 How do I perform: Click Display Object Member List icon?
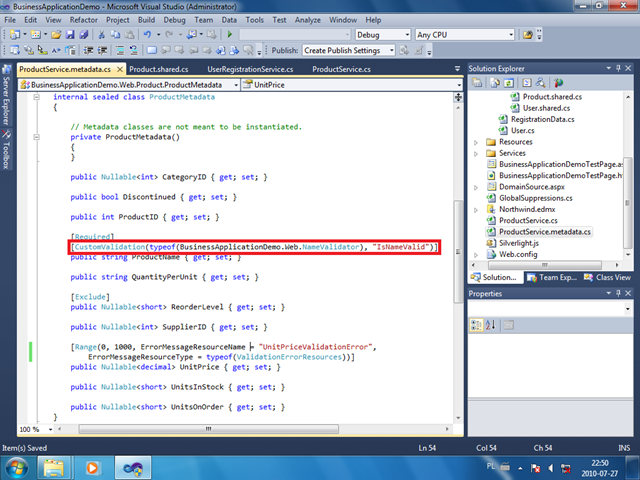pos(15,50)
